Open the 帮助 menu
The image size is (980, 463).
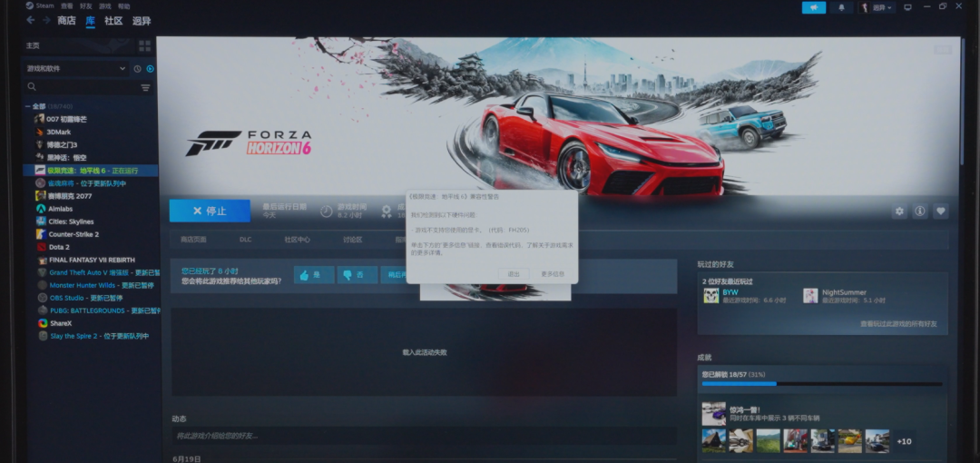(x=123, y=6)
